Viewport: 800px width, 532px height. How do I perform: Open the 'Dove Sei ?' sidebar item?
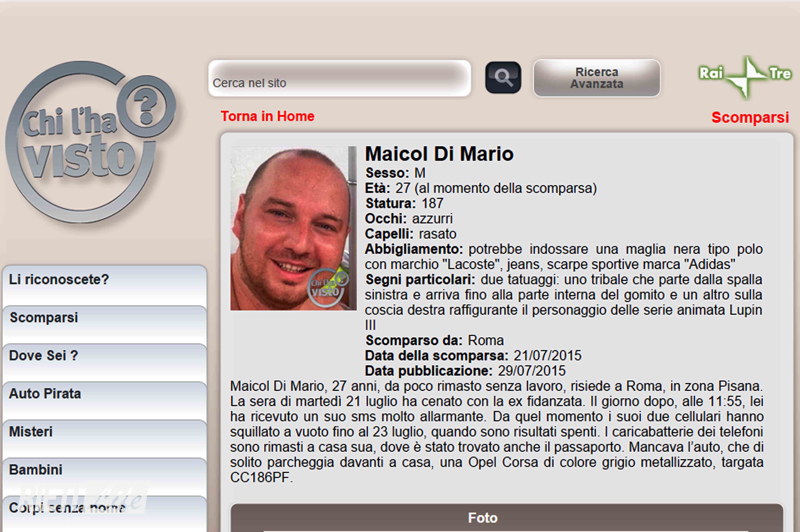105,362
